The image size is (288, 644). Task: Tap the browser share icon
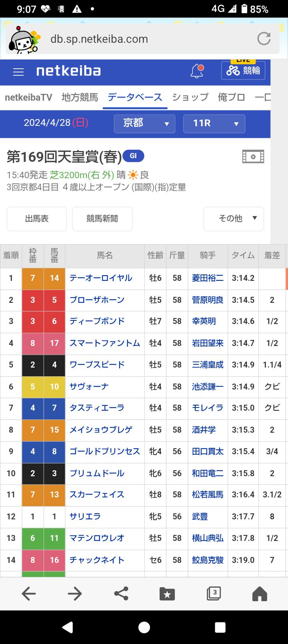tap(121, 593)
